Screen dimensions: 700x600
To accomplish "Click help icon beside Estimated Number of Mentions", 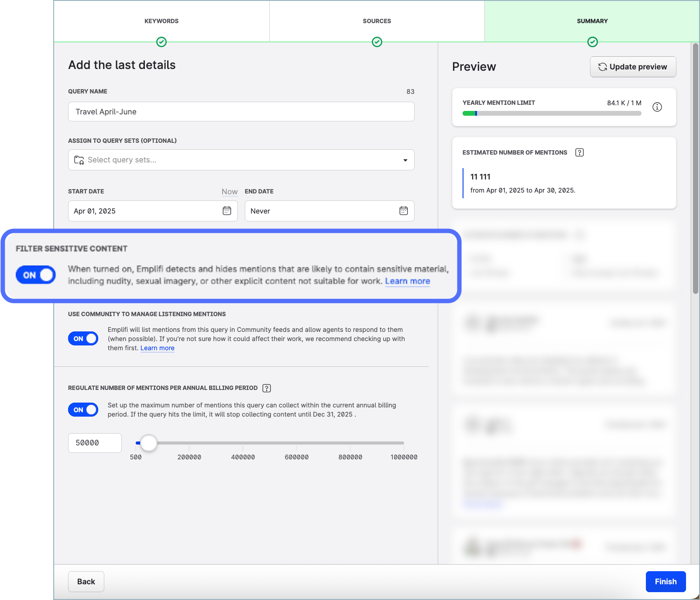I will coord(579,152).
